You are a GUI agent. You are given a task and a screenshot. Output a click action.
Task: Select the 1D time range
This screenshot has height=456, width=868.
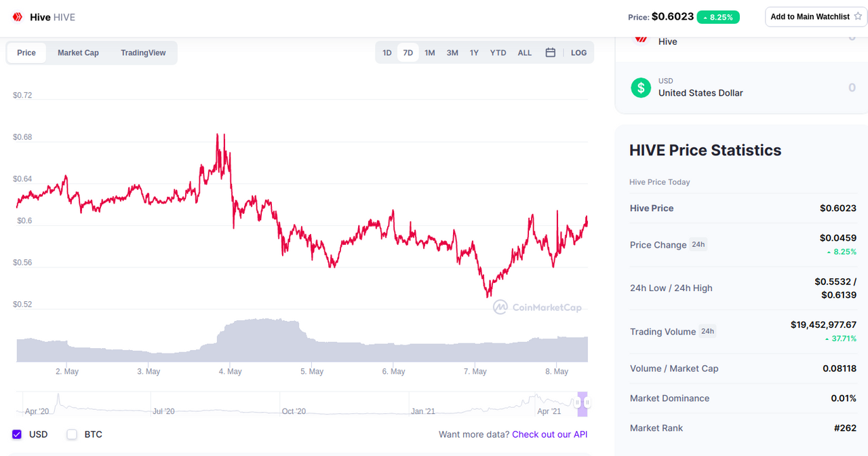pyautogui.click(x=387, y=52)
